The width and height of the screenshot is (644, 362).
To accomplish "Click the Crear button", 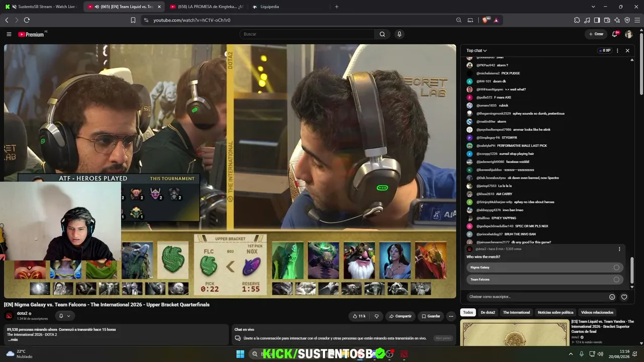I will pos(596,34).
